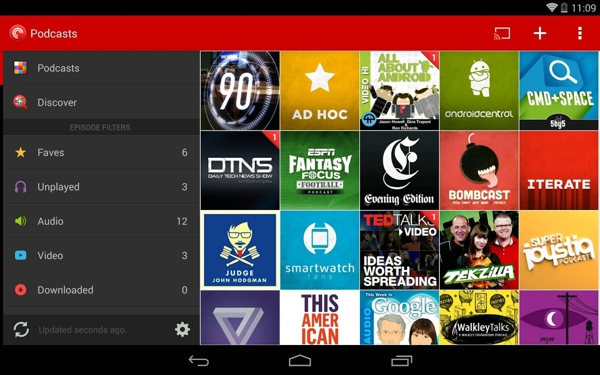Viewport: 600px width, 375px height.
Task: Click the colorful Podcasts grid icon
Action: click(x=20, y=68)
